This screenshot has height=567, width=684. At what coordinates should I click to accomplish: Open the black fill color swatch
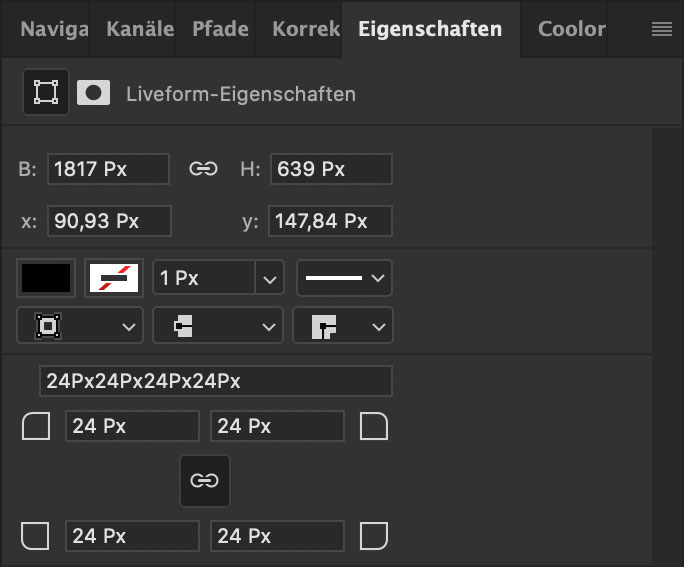[46, 278]
